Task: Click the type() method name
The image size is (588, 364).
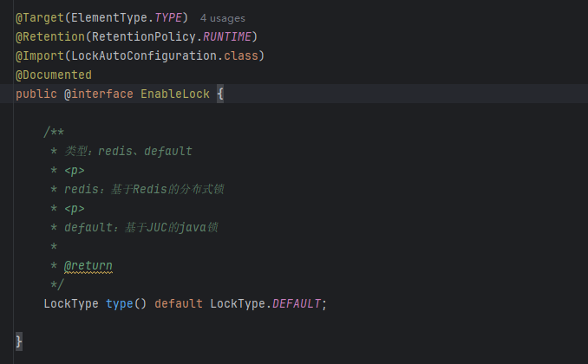Action: (x=120, y=303)
